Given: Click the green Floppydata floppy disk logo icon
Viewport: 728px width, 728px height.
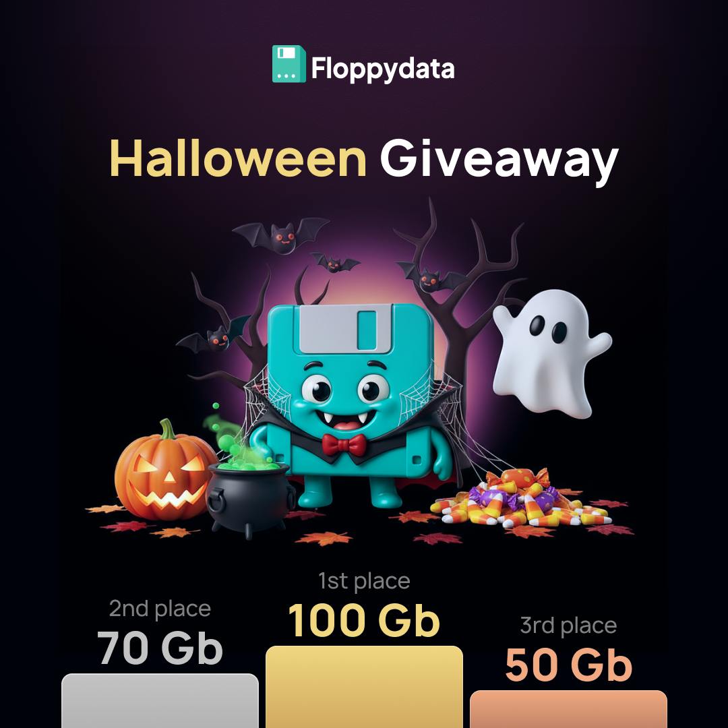Looking at the screenshot, I should point(289,64).
